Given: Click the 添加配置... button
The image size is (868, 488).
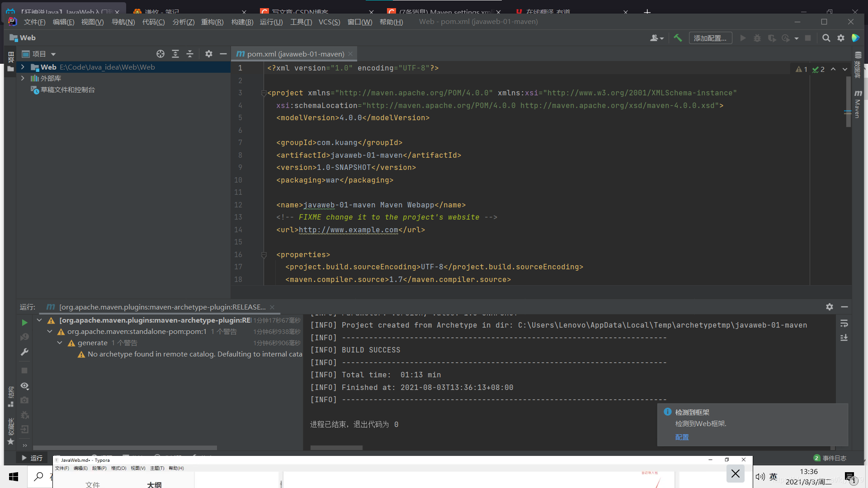Looking at the screenshot, I should pyautogui.click(x=710, y=38).
